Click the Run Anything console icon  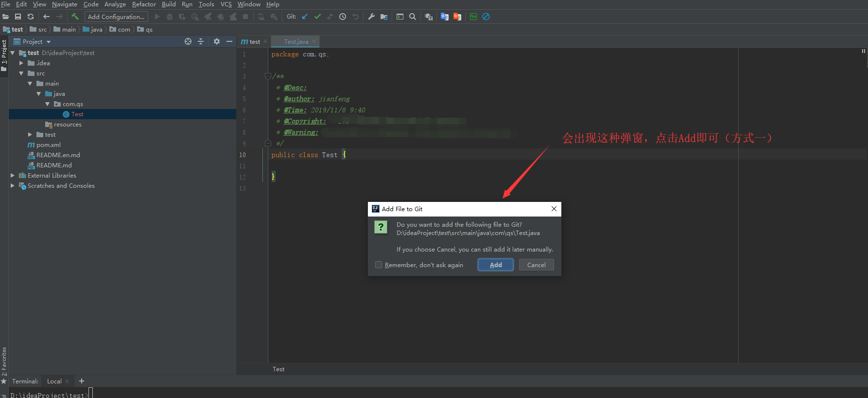pyautogui.click(x=400, y=17)
